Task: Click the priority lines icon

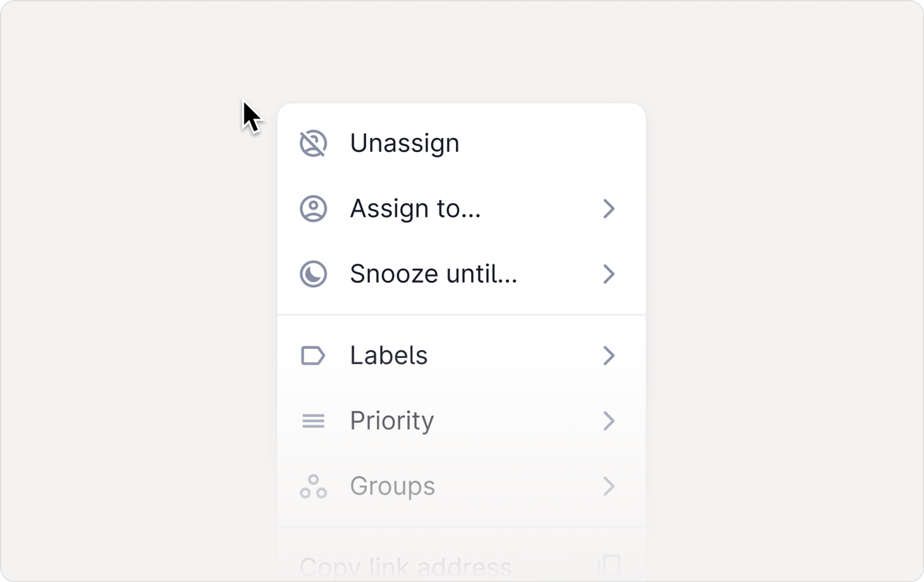Action: click(314, 421)
